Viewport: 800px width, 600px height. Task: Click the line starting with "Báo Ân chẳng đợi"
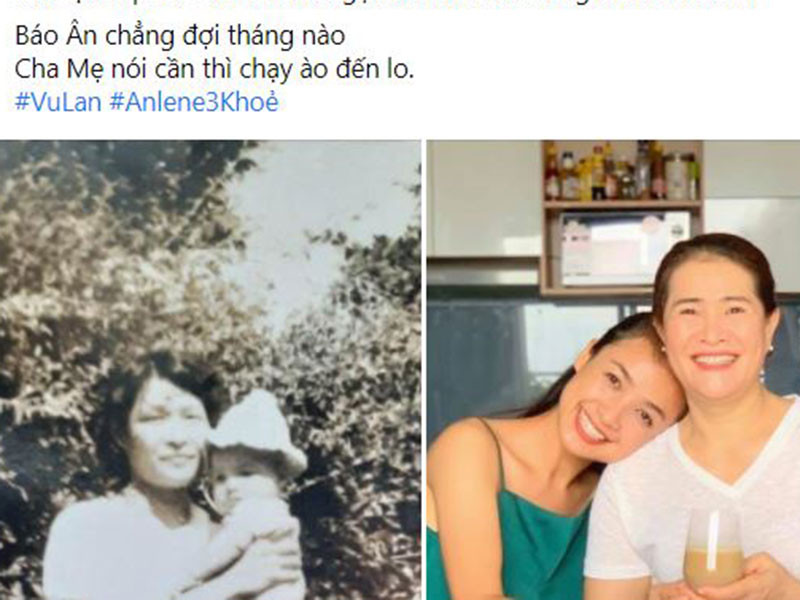pyautogui.click(x=180, y=36)
